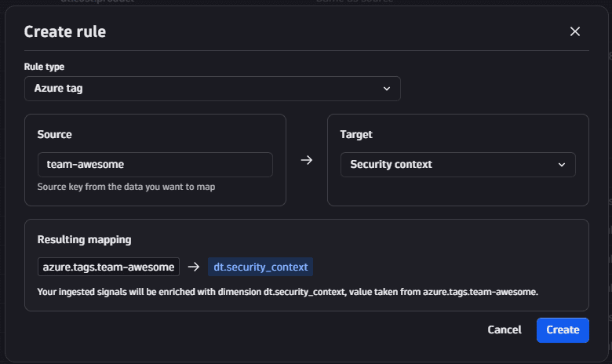The height and width of the screenshot is (364, 612).
Task: Click the Source key input field
Action: [155, 165]
